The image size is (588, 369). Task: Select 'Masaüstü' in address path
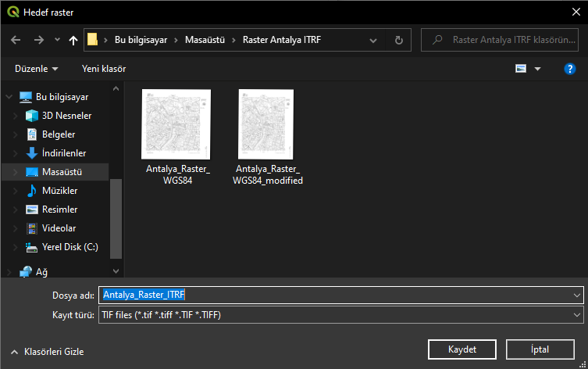(x=205, y=40)
